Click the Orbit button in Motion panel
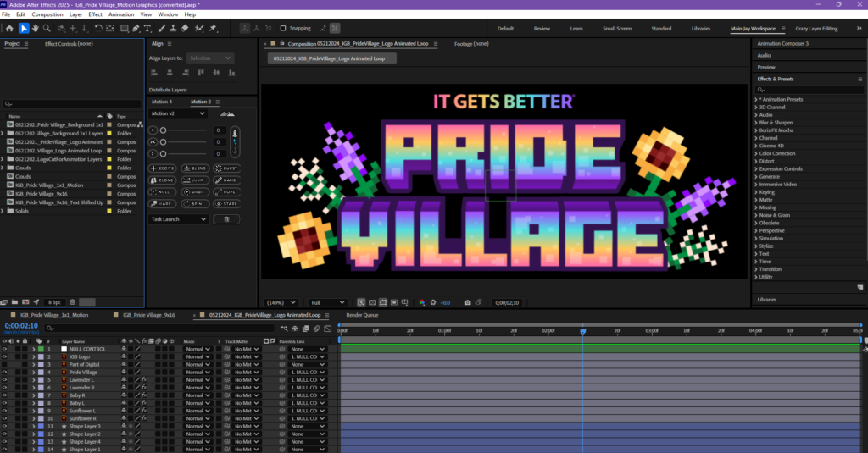Screen dimensions: 868x453 194,192
